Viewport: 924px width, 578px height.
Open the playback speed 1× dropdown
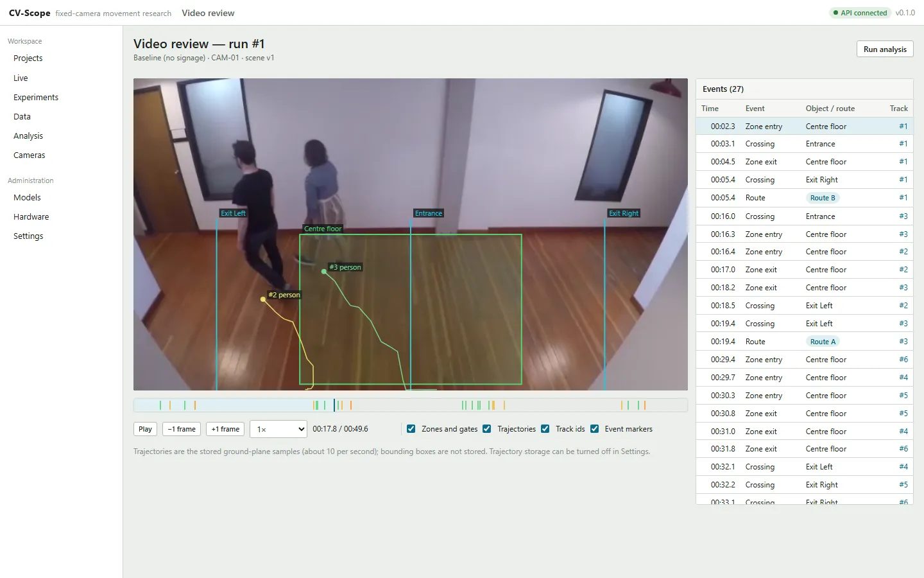[278, 429]
